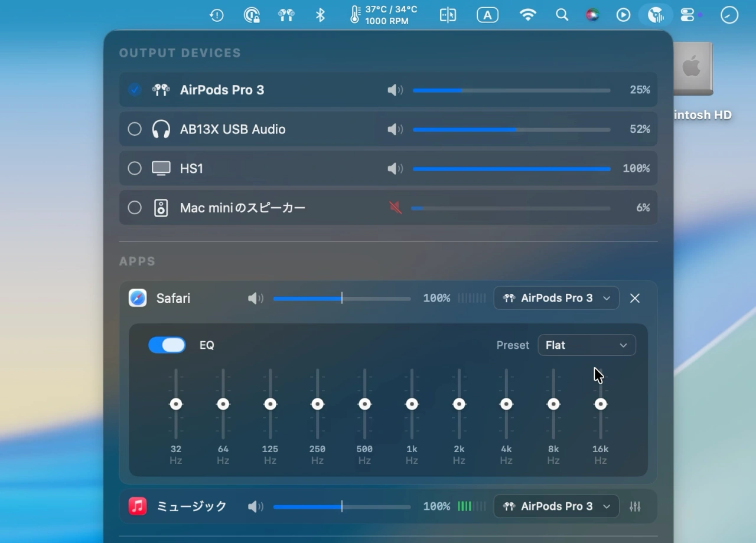
Task: Open the EQ Preset Flat dropdown
Action: [586, 345]
